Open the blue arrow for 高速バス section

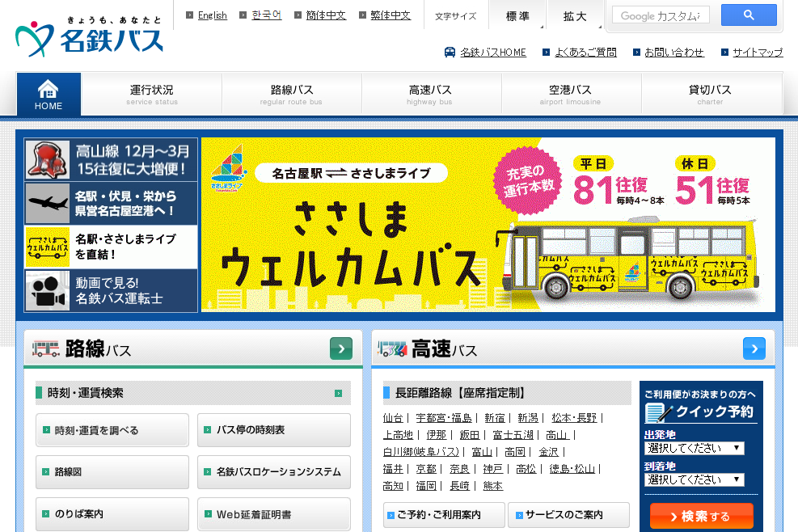754,348
